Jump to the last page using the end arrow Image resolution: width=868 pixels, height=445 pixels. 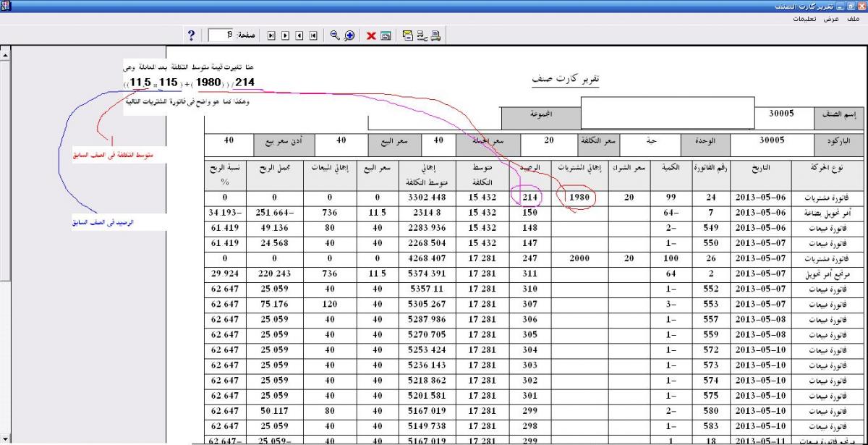272,35
